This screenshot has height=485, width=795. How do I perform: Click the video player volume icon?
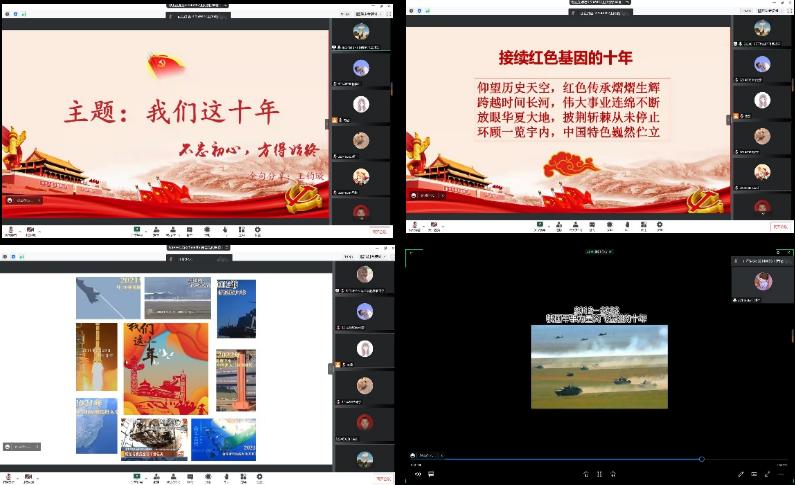(x=416, y=473)
